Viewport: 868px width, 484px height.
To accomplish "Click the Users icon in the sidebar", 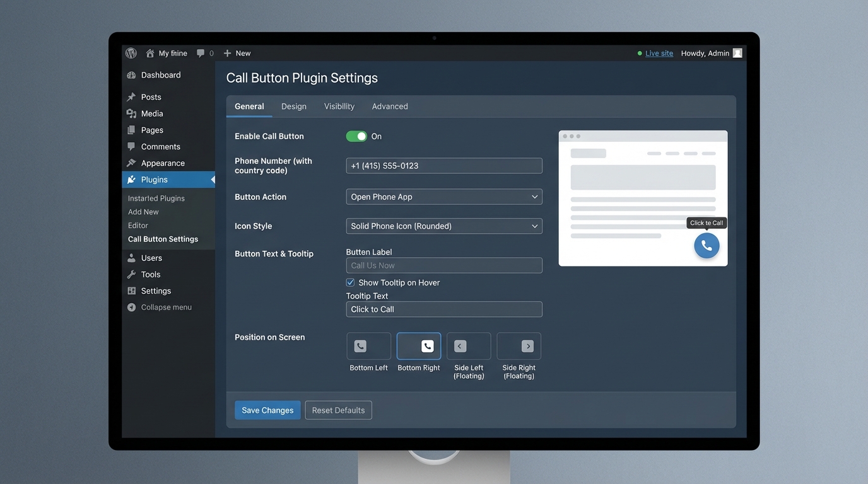I will point(132,258).
